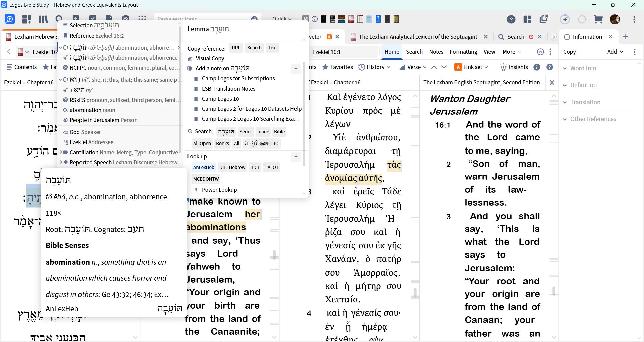
Task: Look up lemma in HALOT
Action: click(x=271, y=167)
